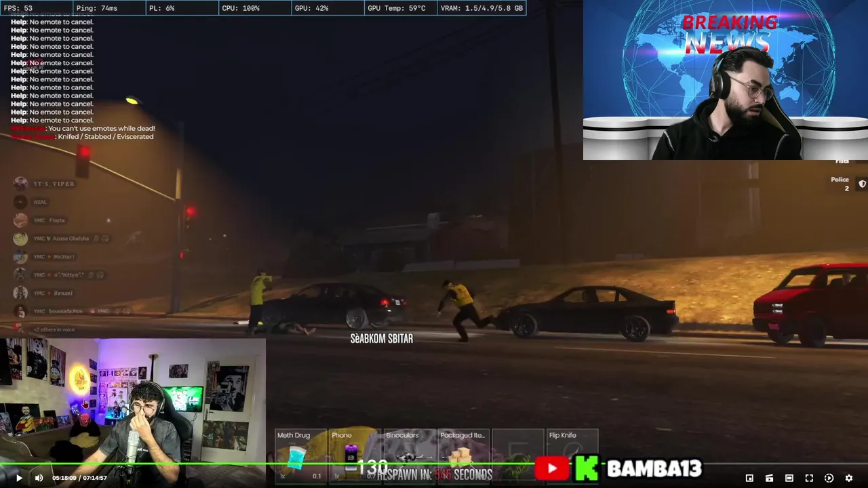Mute the video using speaker icon
The height and width of the screenshot is (488, 868).
click(x=39, y=478)
